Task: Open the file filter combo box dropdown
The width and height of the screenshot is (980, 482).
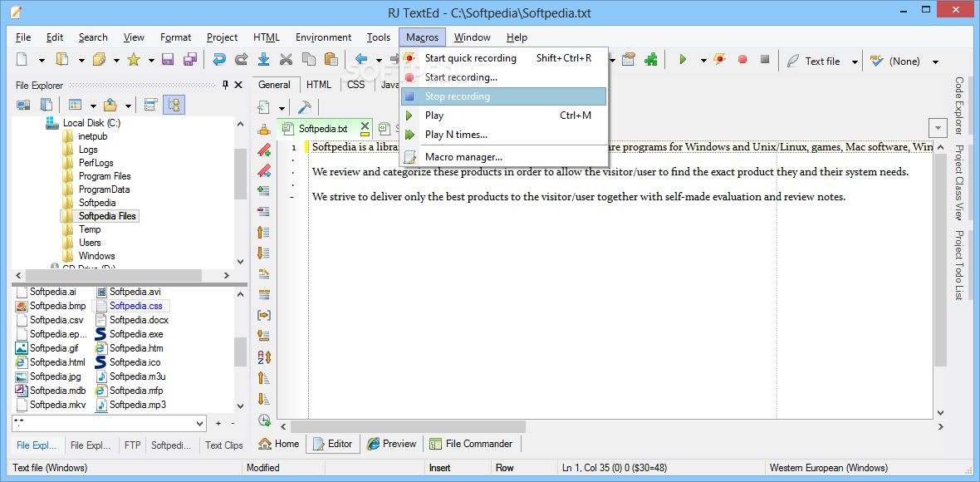Action: point(200,423)
